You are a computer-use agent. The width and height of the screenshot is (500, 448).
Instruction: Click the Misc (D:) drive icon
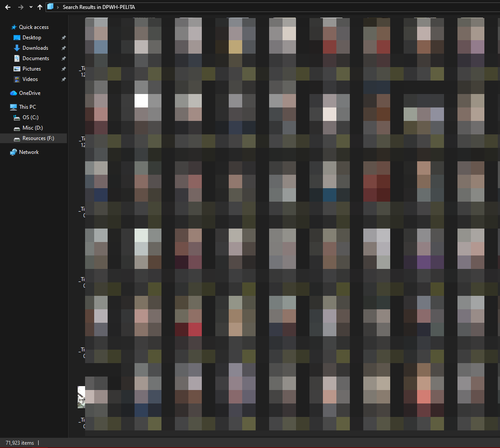click(17, 128)
